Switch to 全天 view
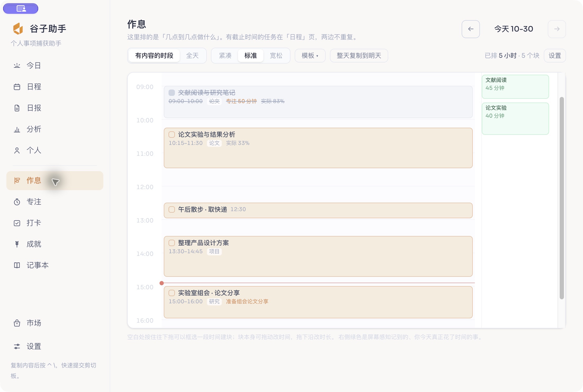This screenshot has width=583, height=392. coord(192,56)
